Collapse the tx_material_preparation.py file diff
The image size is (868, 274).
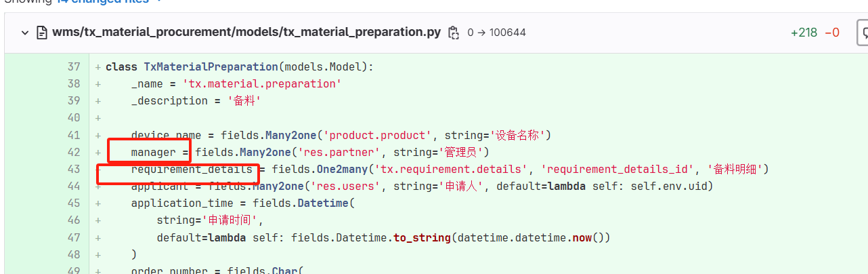click(x=25, y=33)
